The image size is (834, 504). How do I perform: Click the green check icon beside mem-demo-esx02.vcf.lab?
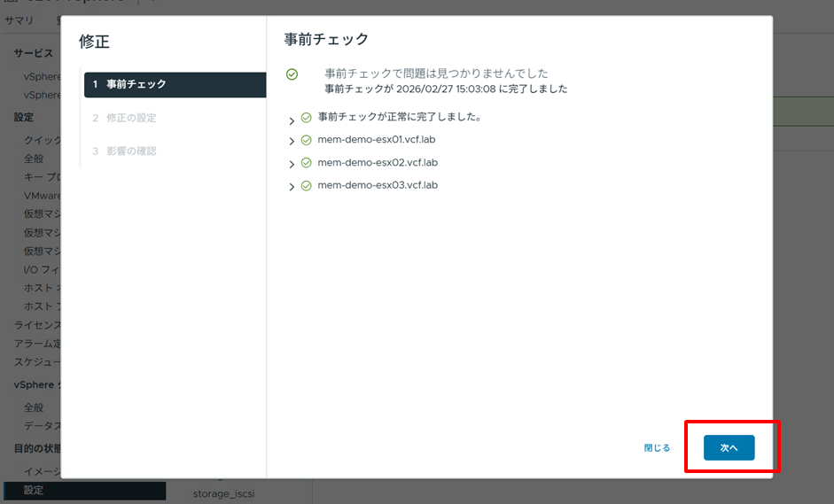click(x=307, y=163)
